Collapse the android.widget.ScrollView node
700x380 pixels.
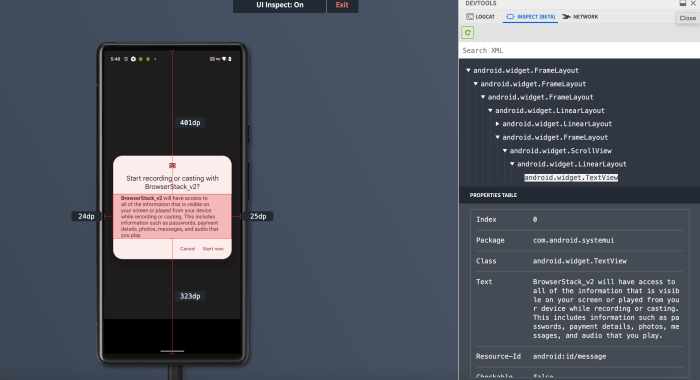click(505, 150)
